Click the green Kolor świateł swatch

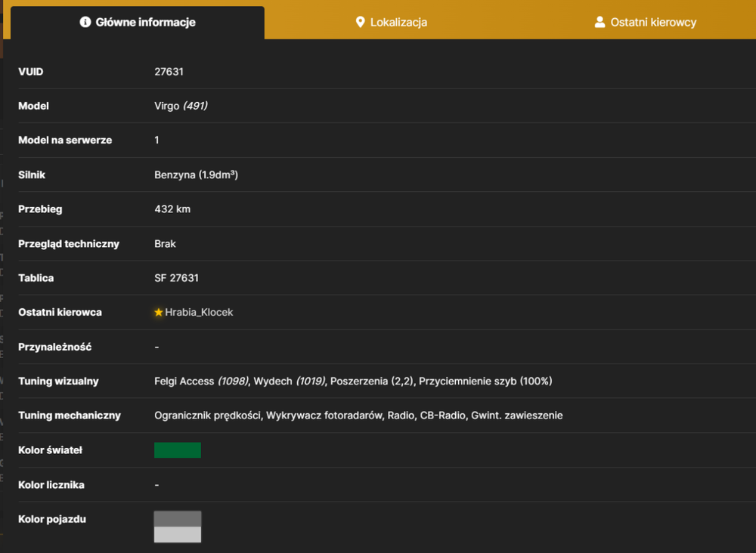pyautogui.click(x=178, y=450)
